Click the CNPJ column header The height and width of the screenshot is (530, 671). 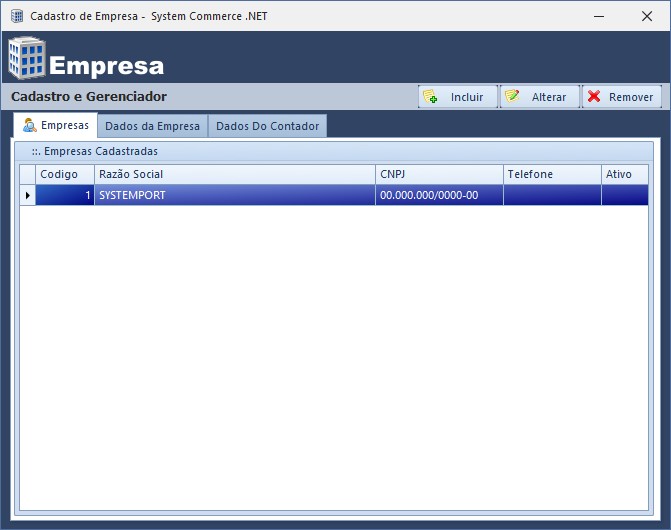pos(439,174)
